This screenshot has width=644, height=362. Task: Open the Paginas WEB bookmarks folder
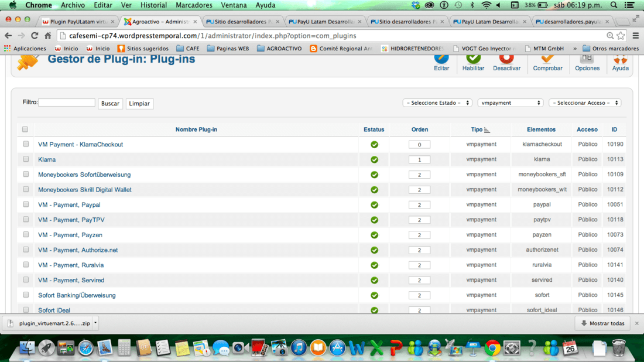[x=228, y=49]
